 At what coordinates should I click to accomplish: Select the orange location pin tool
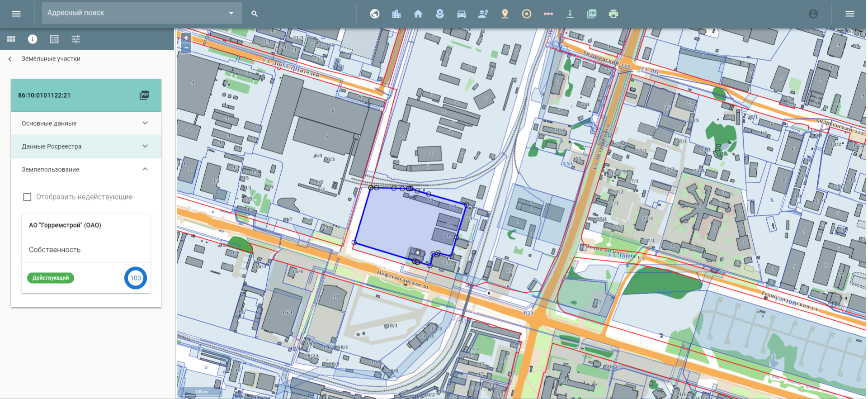(x=505, y=14)
